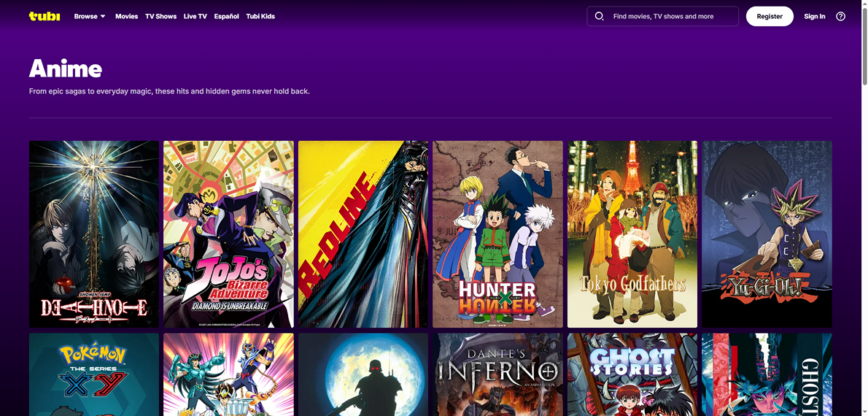Open the Dante's Inferno poster
This screenshot has height=416, width=868.
pos(497,374)
